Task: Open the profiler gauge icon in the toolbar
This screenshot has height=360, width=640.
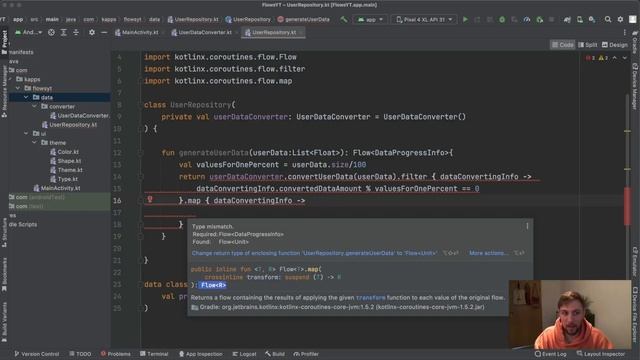Action: (527, 19)
